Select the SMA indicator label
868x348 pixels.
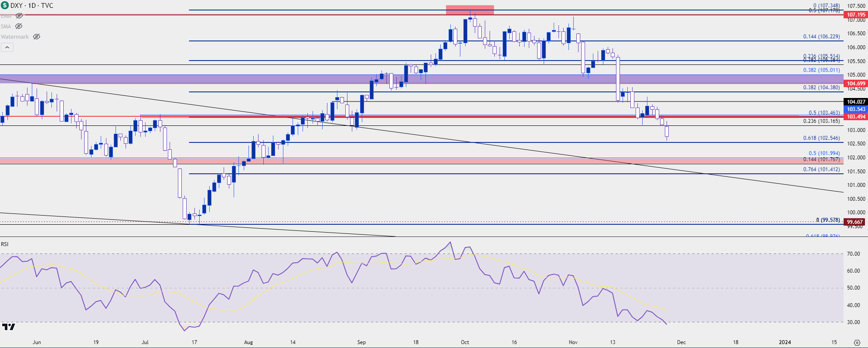pos(6,26)
